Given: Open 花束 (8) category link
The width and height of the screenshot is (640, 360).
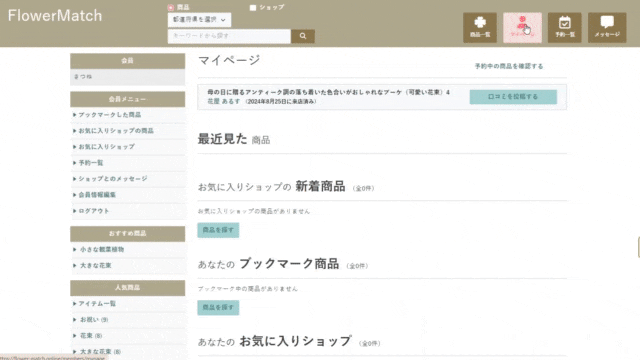Looking at the screenshot, I should pyautogui.click(x=91, y=336).
